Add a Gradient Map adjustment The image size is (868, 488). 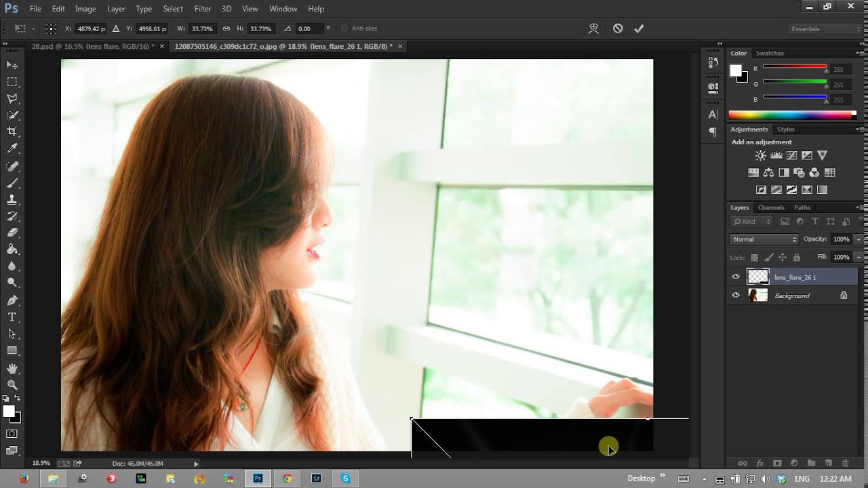(x=823, y=190)
